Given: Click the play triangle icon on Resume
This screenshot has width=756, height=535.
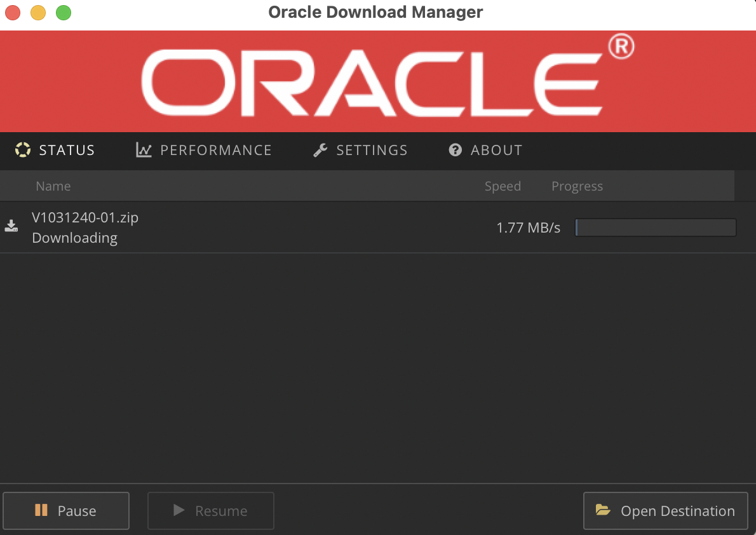Looking at the screenshot, I should tap(179, 510).
